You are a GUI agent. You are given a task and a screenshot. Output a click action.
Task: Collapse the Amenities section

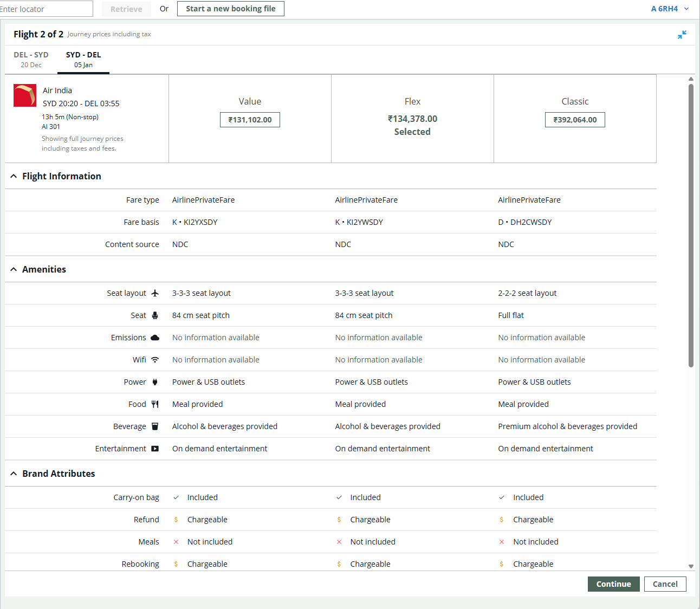pyautogui.click(x=14, y=270)
